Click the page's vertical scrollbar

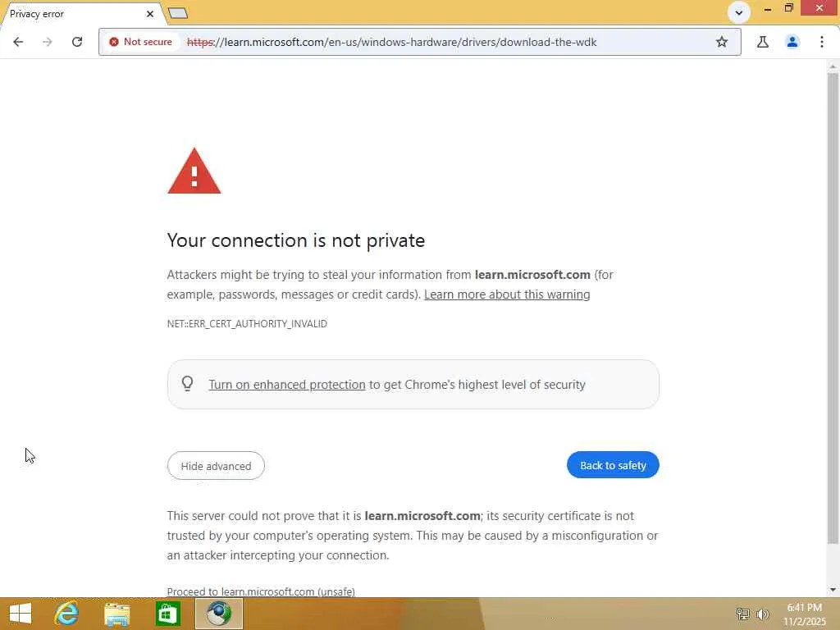point(833,312)
